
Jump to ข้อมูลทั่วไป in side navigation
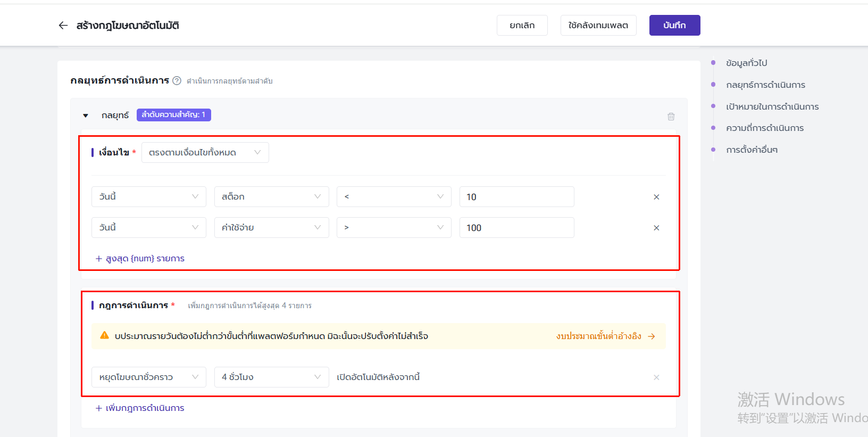coord(746,63)
